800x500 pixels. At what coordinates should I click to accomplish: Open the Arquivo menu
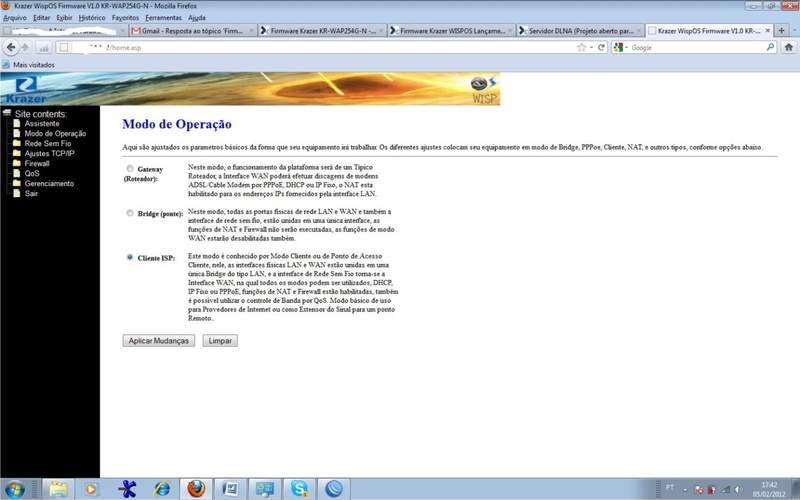tap(15, 18)
